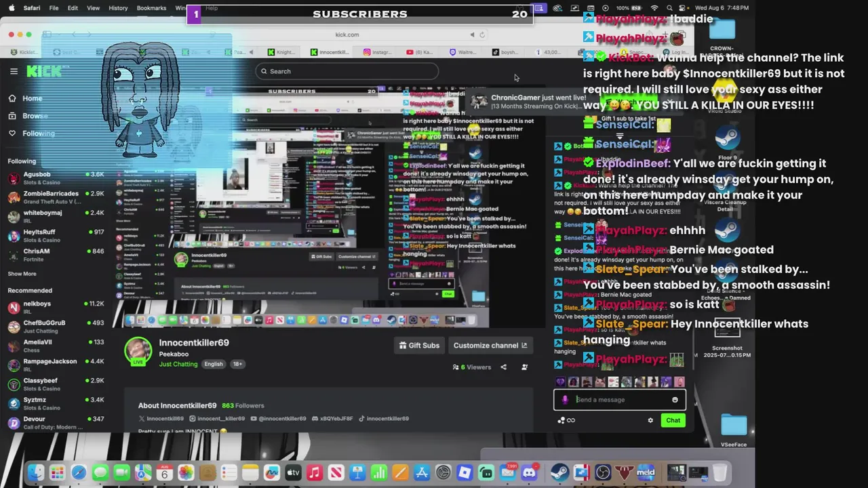Screen dimensions: 868x488
Task: Click Customize channel button
Action: click(x=490, y=346)
